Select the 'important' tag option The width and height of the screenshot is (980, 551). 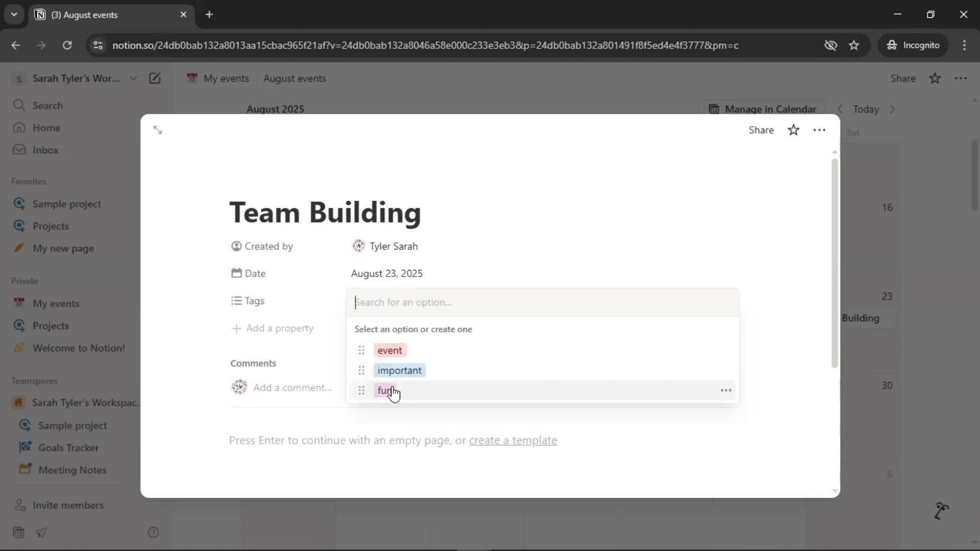pos(399,370)
